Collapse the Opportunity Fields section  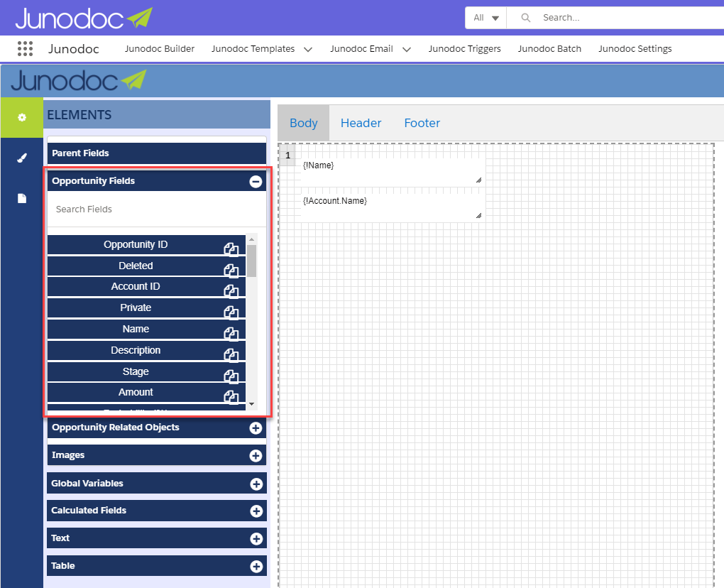pyautogui.click(x=256, y=182)
